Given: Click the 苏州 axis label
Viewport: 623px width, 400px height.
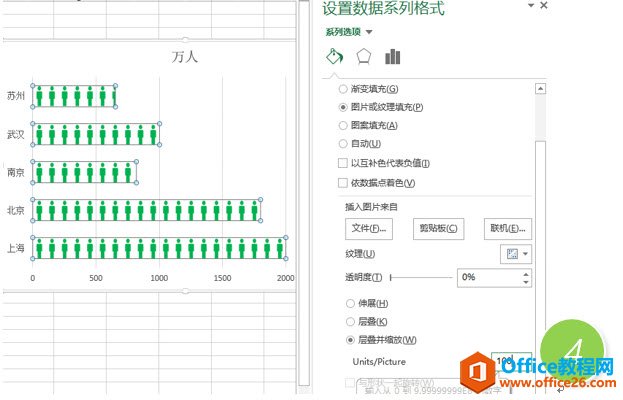Looking at the screenshot, I should point(16,96).
